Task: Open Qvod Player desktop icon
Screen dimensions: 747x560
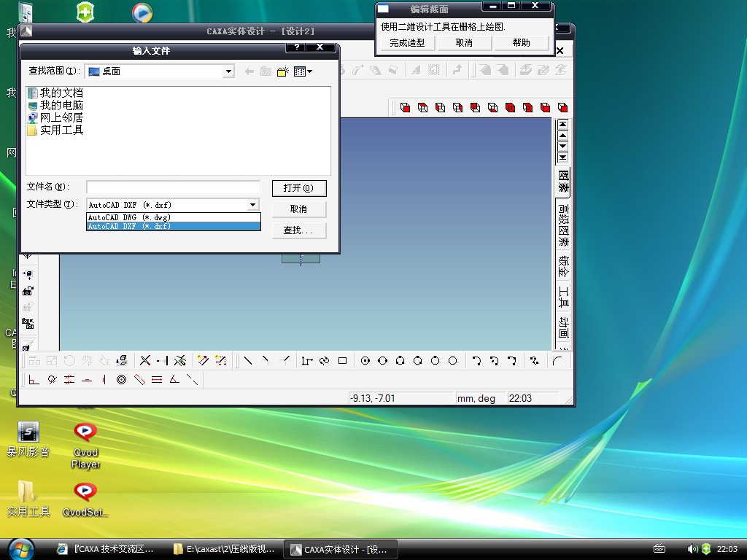Action: click(86, 446)
